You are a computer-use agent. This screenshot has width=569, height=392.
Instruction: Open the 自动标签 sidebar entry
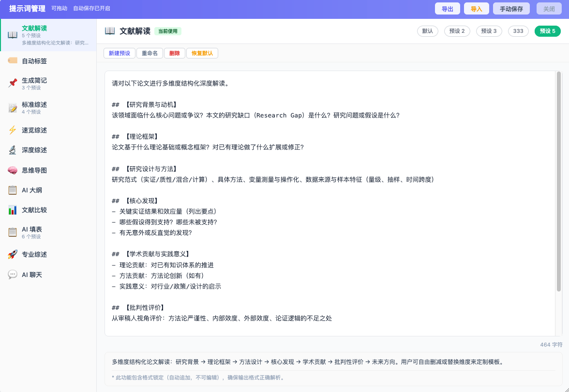click(x=48, y=61)
